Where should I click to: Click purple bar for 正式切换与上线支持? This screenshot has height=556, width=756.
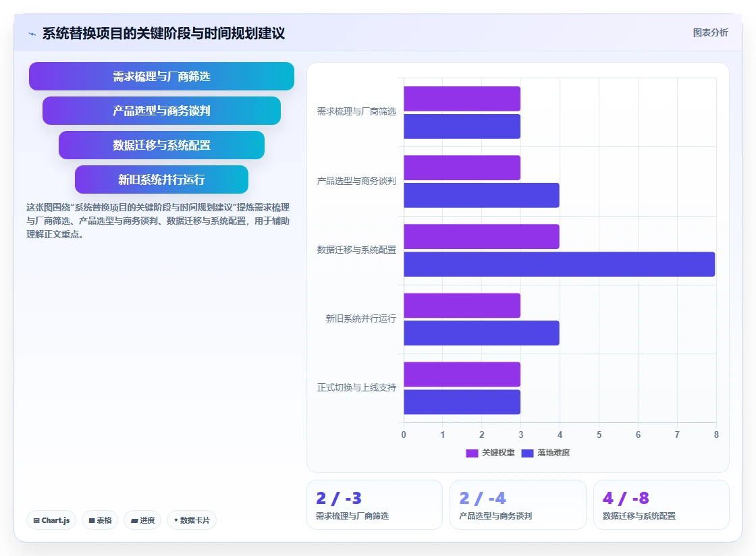462,374
